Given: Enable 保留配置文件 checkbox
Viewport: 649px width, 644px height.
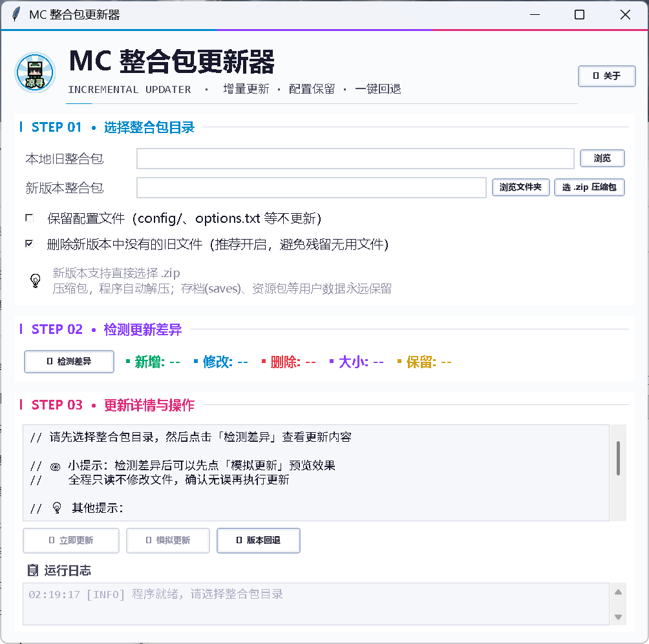Looking at the screenshot, I should [29, 218].
